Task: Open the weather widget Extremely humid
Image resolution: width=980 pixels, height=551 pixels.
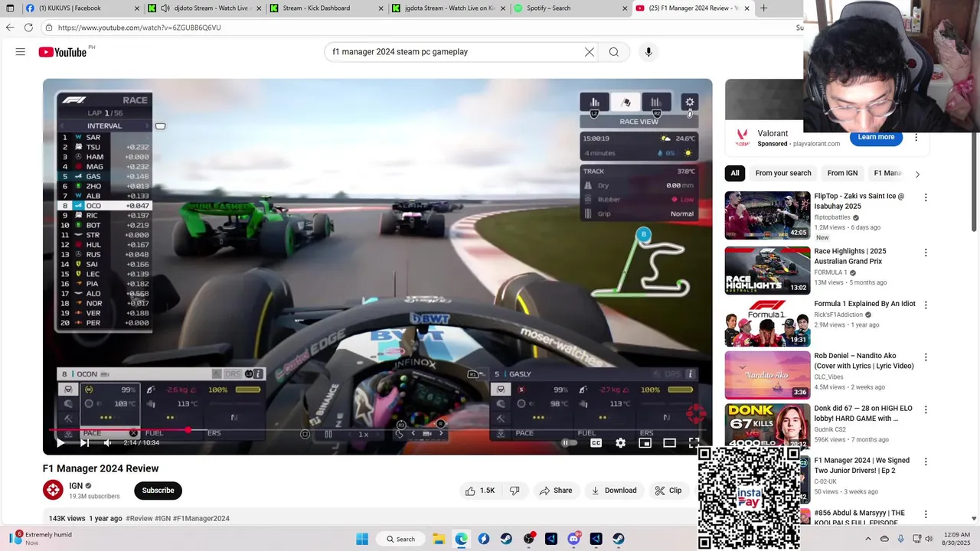Action: click(x=40, y=539)
